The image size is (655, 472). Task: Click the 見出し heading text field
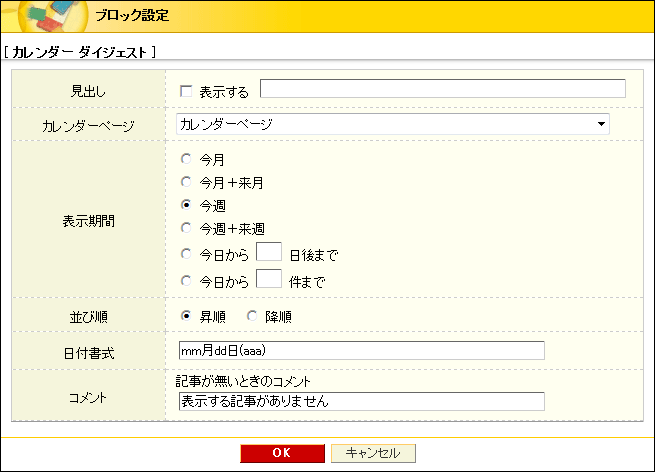[x=443, y=89]
